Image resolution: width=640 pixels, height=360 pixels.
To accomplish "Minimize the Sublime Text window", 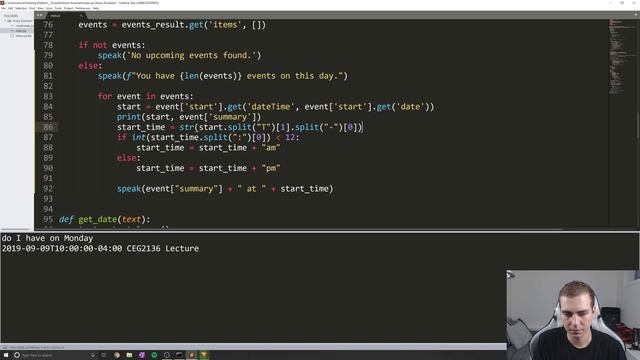I will coord(611,3).
